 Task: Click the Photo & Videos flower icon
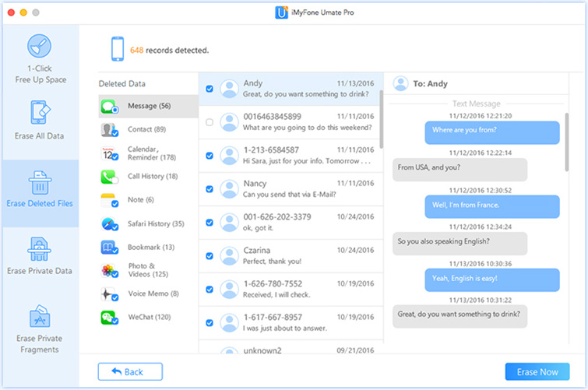click(110, 270)
